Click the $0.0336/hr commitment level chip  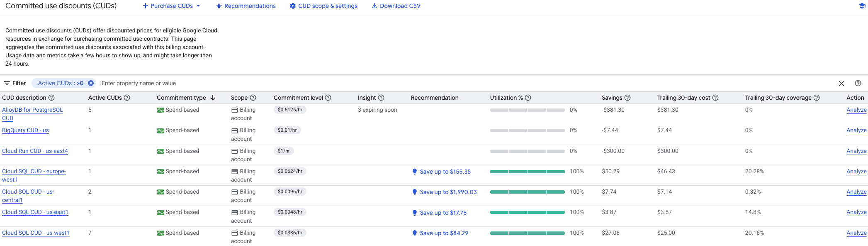(290, 233)
